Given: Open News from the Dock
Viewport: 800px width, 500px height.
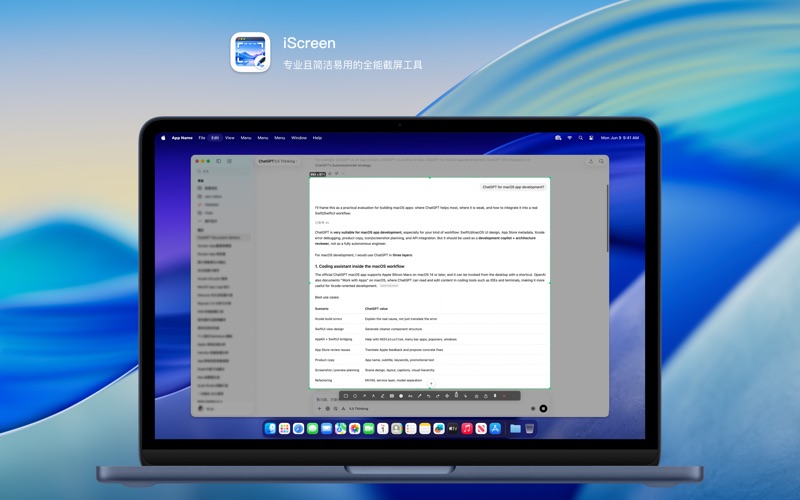Looking at the screenshot, I should click(481, 429).
